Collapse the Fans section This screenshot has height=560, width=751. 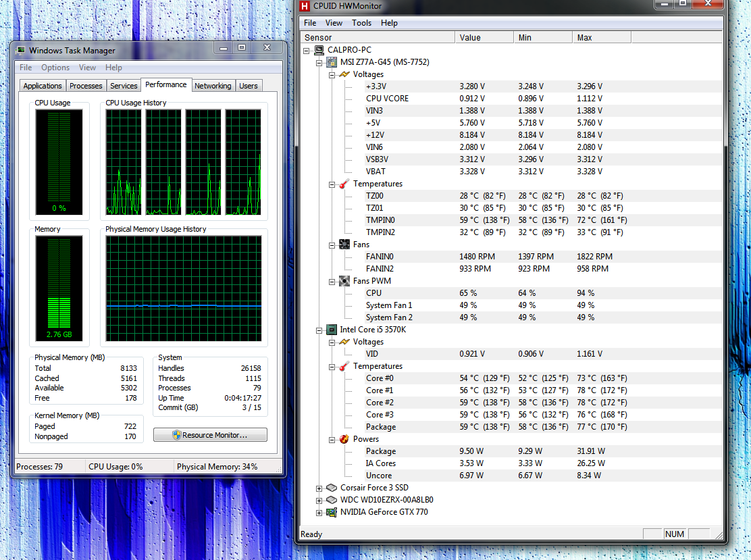pos(332,245)
